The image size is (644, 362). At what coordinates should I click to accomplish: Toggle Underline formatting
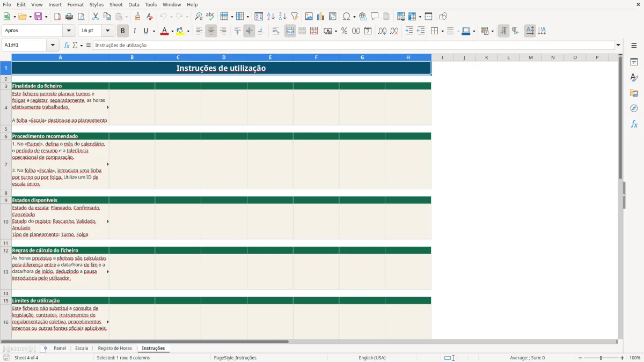click(145, 31)
